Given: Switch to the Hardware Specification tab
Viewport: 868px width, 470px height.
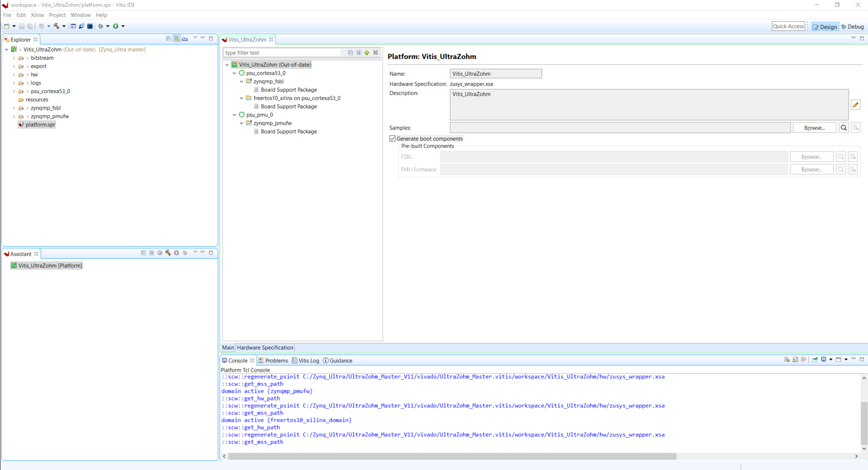Looking at the screenshot, I should coord(265,348).
